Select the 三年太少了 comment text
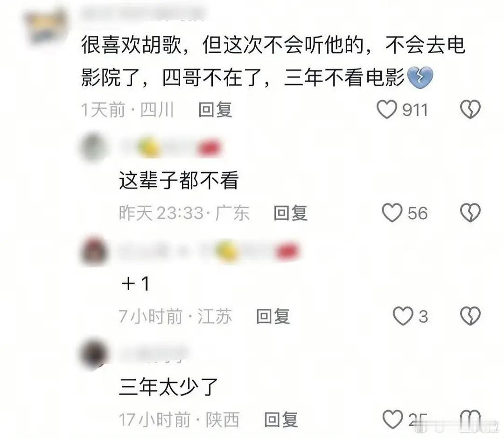504x438 pixels. click(x=169, y=387)
